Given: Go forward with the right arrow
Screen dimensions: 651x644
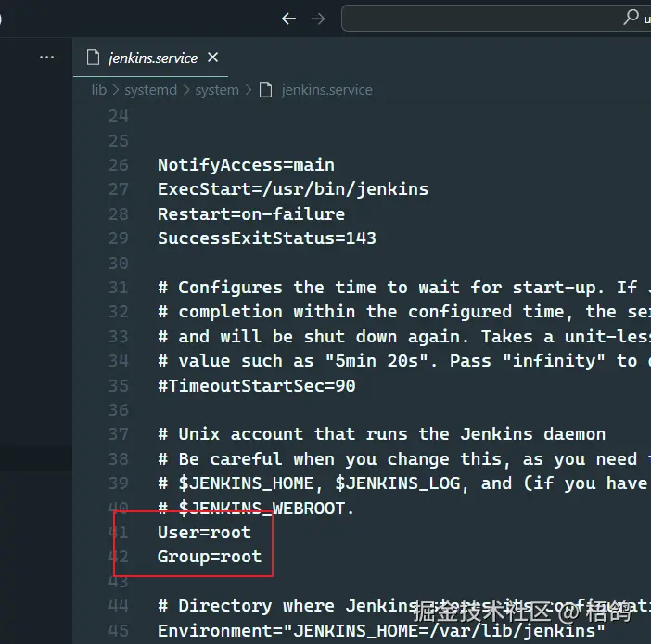Looking at the screenshot, I should tap(318, 19).
